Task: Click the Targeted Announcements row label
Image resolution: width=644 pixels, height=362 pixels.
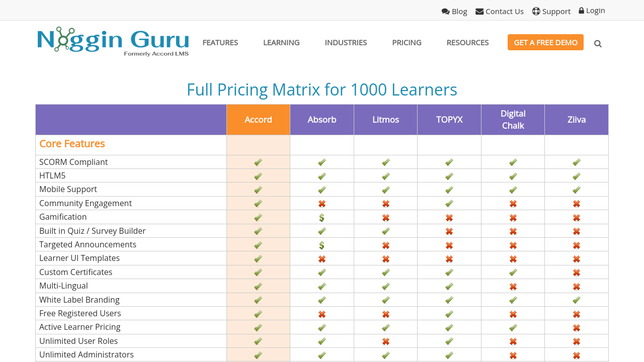Action: tap(88, 244)
